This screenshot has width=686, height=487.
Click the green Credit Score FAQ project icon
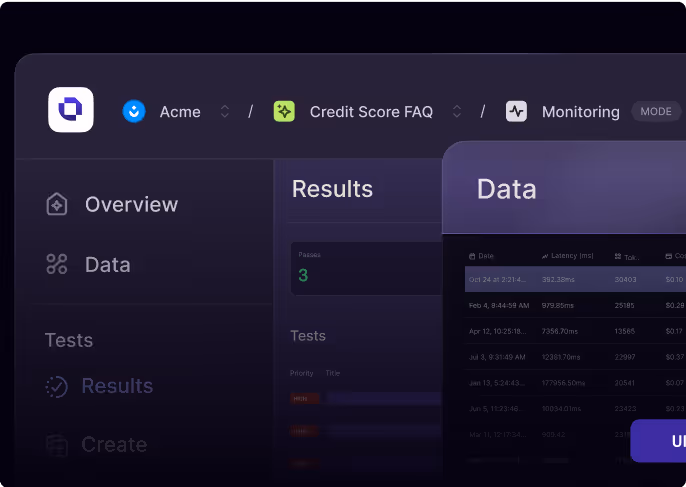click(x=284, y=112)
